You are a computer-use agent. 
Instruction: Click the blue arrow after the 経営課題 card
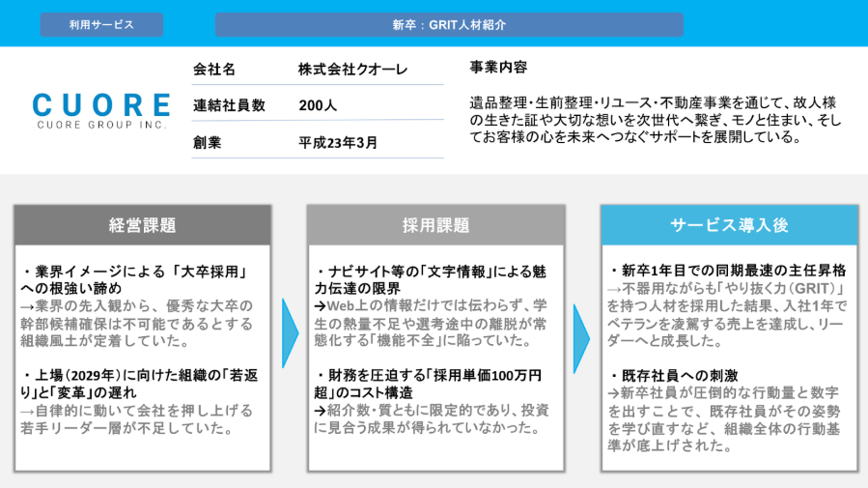(x=290, y=333)
